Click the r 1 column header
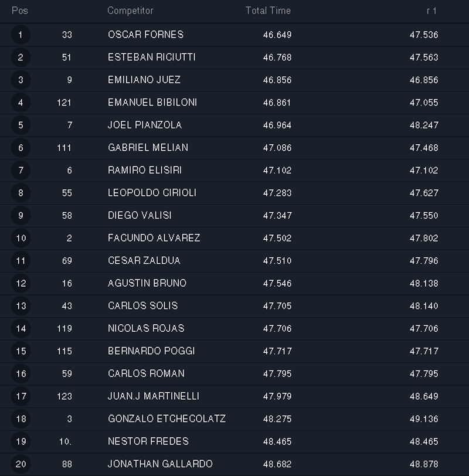469x476 pixels. pos(431,11)
